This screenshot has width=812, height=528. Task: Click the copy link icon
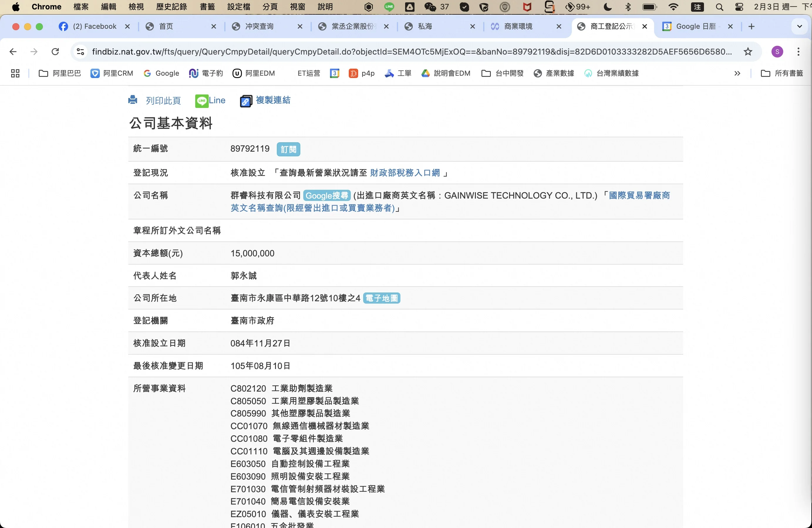[x=246, y=101]
